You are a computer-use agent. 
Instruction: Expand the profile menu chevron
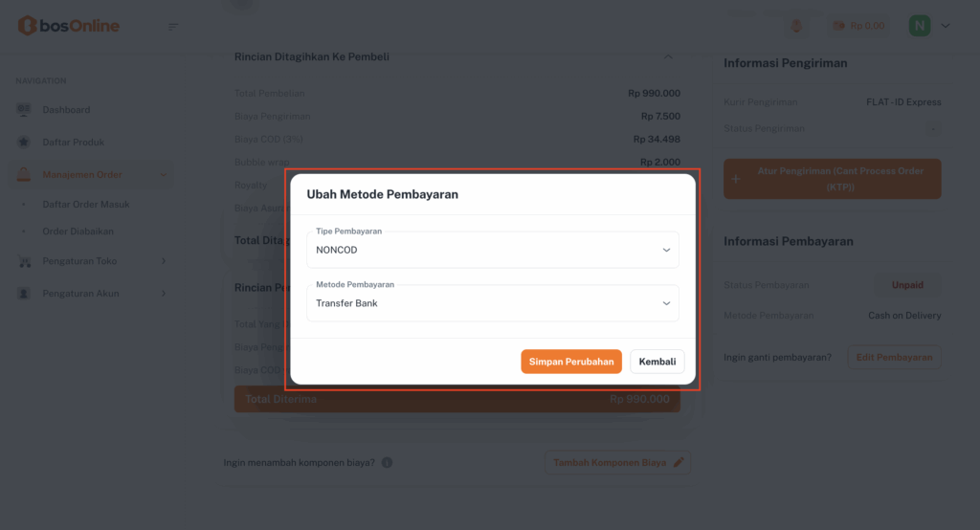(946, 26)
